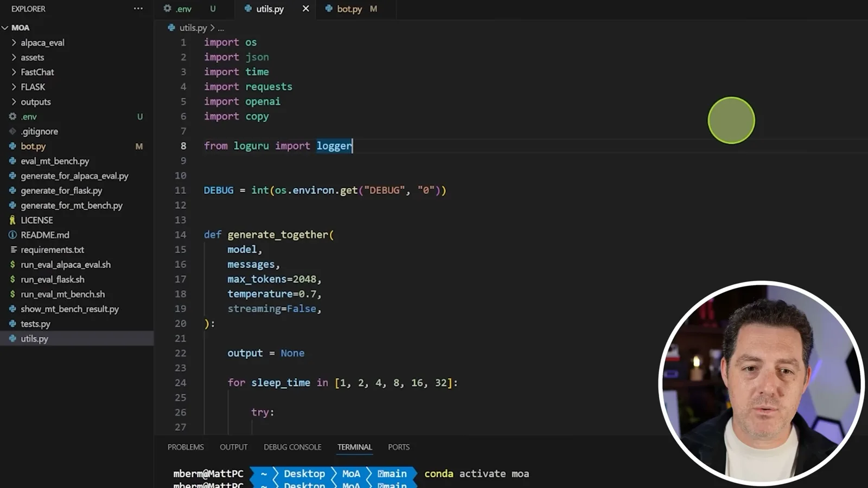The height and width of the screenshot is (488, 868).
Task: Click the 'conda activate moa' terminal command
Action: 476,473
